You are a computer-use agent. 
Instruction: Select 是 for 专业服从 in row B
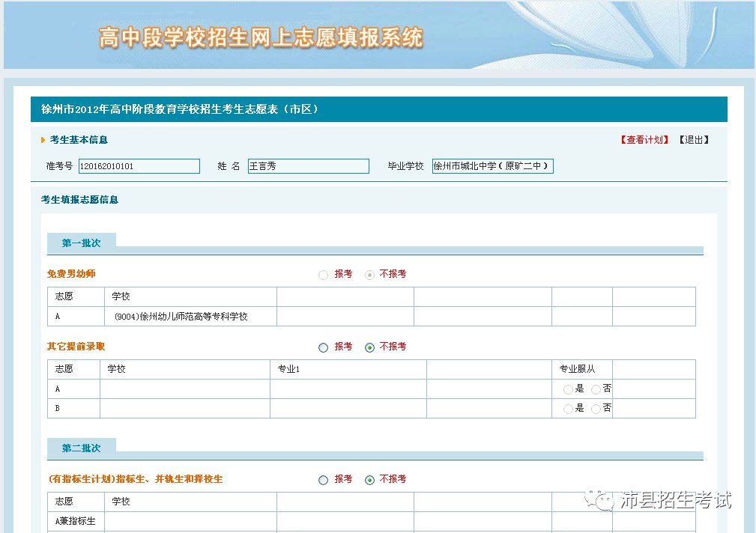(568, 409)
